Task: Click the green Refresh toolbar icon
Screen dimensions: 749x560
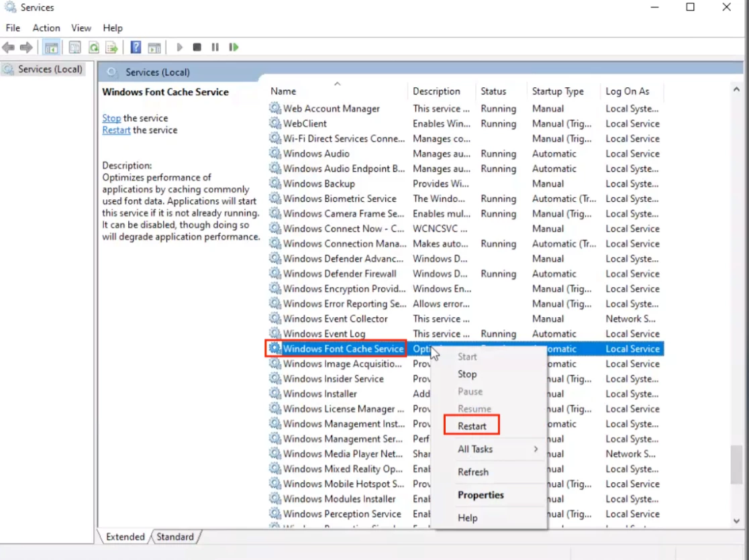Action: [94, 47]
